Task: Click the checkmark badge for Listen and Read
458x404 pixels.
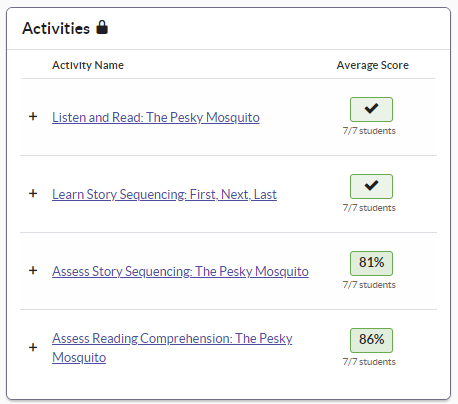Action: point(371,109)
